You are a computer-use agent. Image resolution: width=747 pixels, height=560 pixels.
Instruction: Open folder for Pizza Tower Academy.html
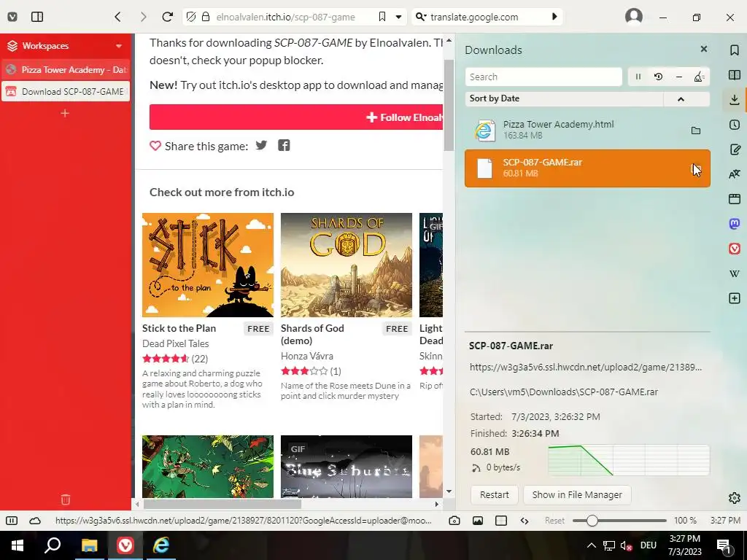695,131
